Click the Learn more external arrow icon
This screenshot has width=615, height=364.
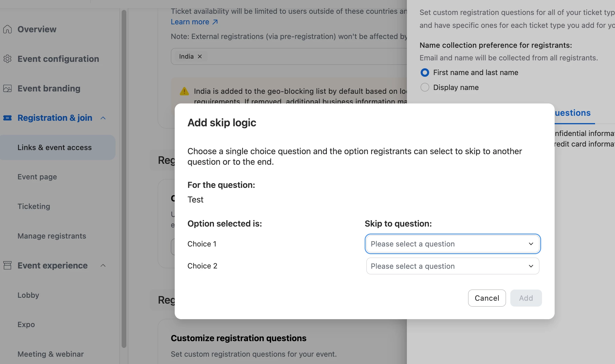[215, 22]
